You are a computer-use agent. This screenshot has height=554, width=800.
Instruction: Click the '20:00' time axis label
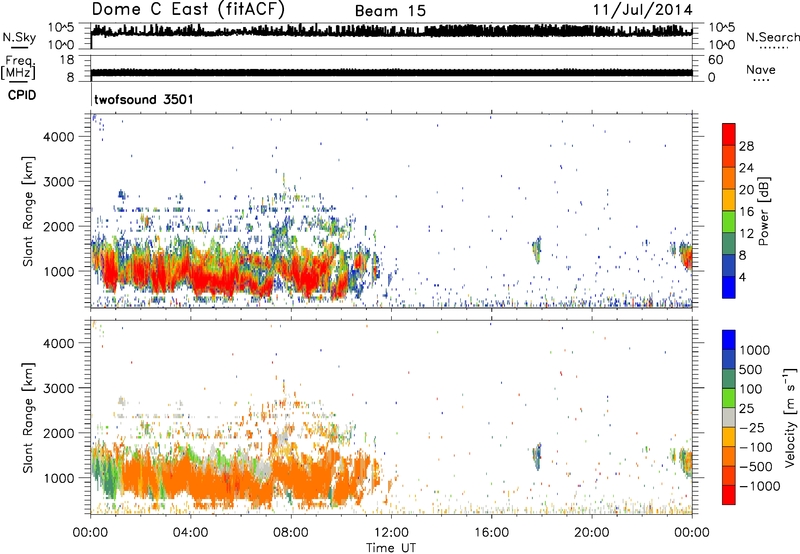[591, 533]
